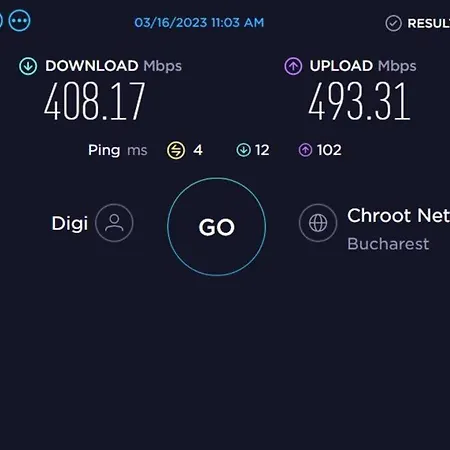
Task: Click the three-dots more options icon
Action: (x=19, y=21)
